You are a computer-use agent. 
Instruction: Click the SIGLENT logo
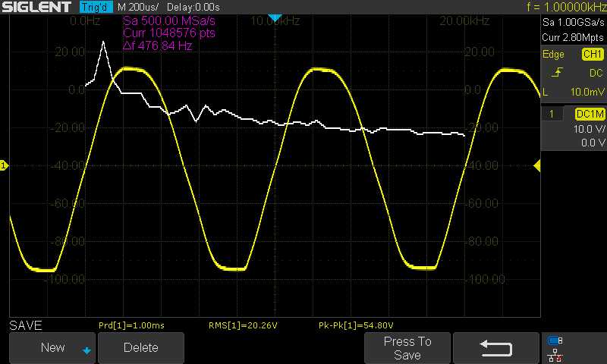click(x=37, y=7)
